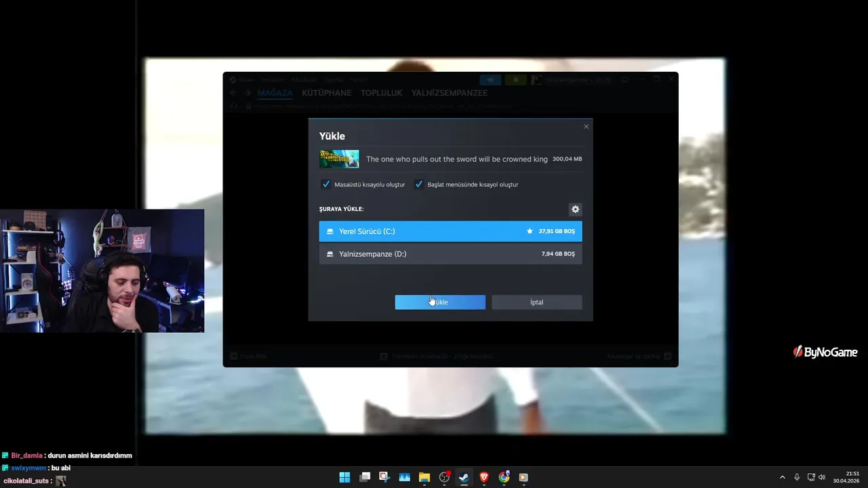Open Task View on taskbar
Image resolution: width=868 pixels, height=488 pixels.
click(365, 477)
